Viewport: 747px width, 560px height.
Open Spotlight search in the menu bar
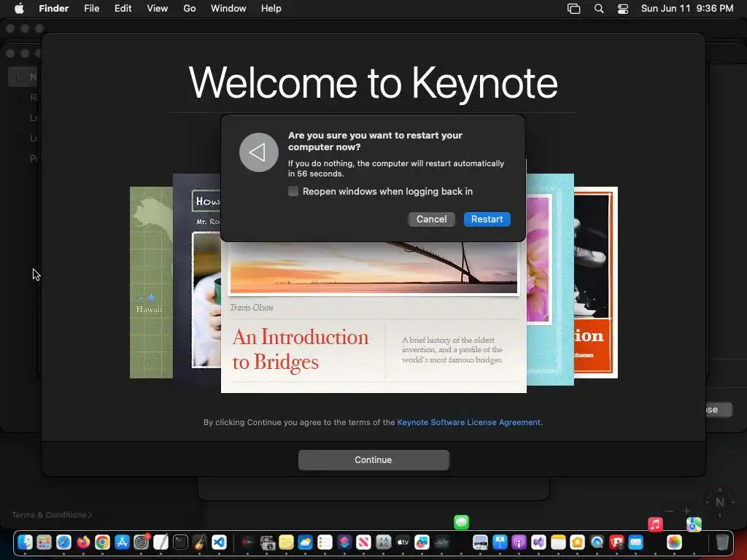click(x=599, y=9)
